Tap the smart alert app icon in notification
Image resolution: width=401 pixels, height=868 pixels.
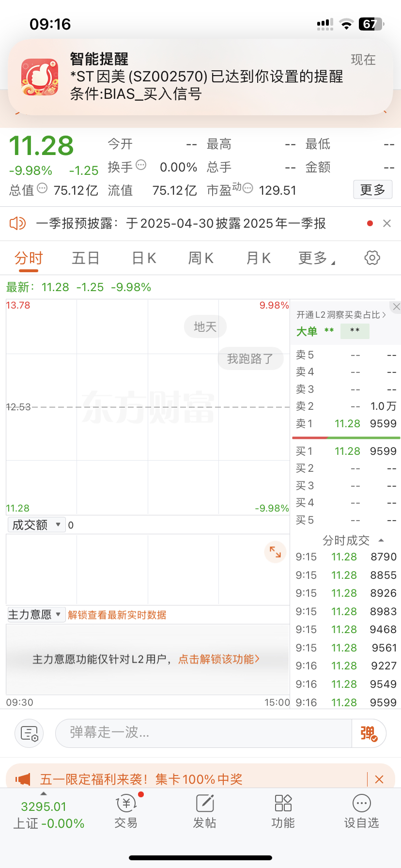pyautogui.click(x=40, y=77)
